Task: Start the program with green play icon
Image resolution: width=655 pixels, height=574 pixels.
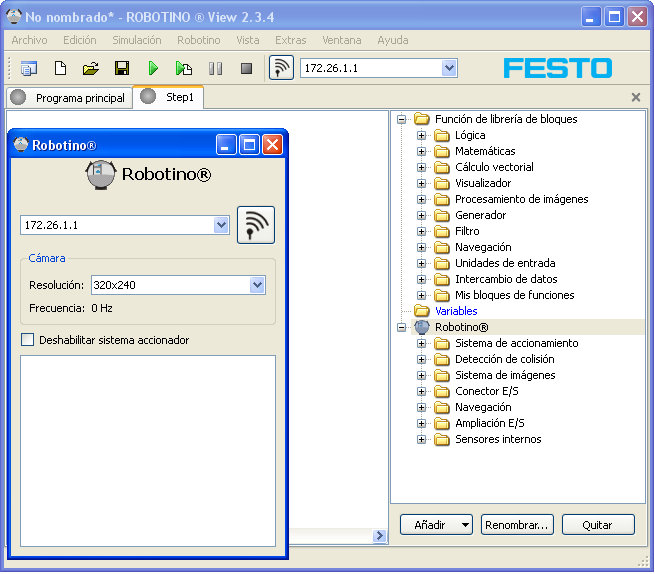Action: click(x=153, y=68)
